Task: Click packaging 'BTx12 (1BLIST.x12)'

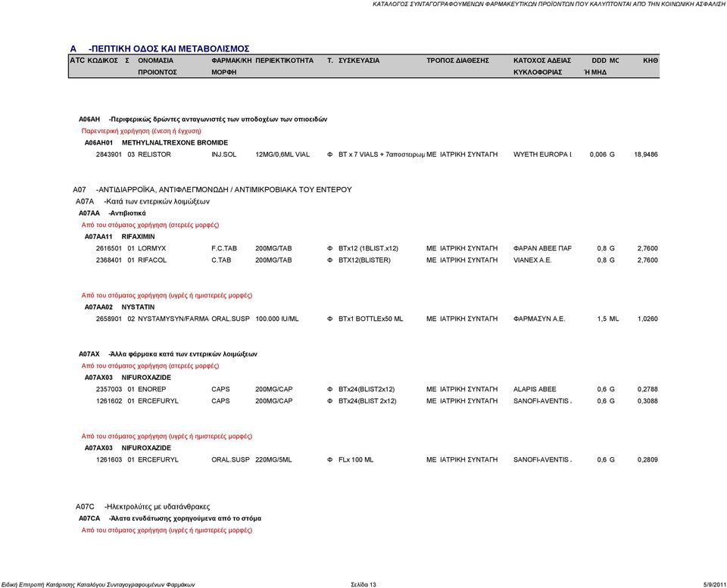Action: pos(368,248)
